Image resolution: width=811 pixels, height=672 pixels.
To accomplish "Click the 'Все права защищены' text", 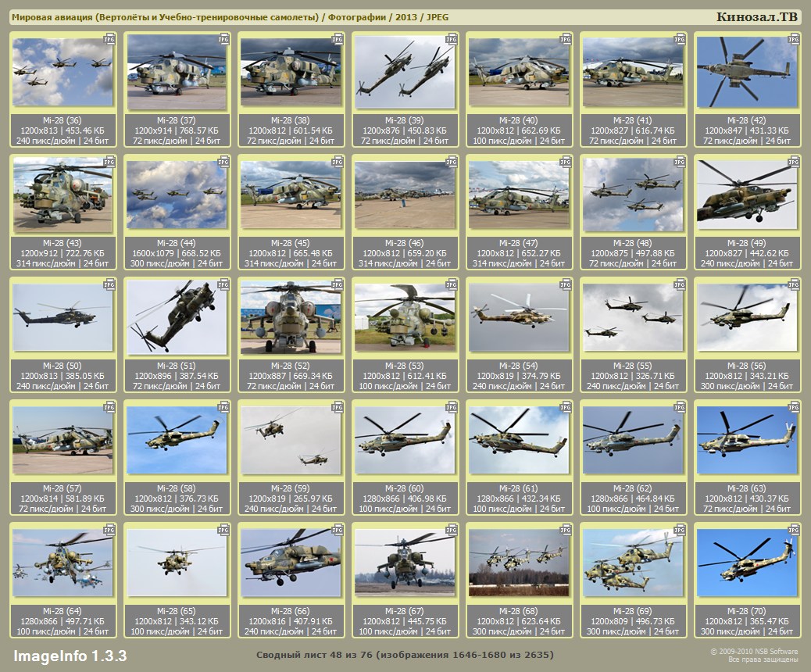I will [763, 659].
